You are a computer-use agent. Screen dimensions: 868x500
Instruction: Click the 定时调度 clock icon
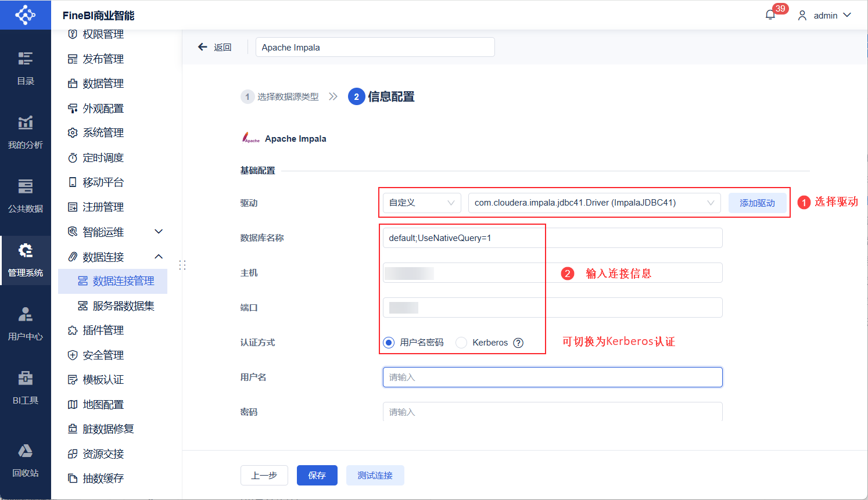73,158
